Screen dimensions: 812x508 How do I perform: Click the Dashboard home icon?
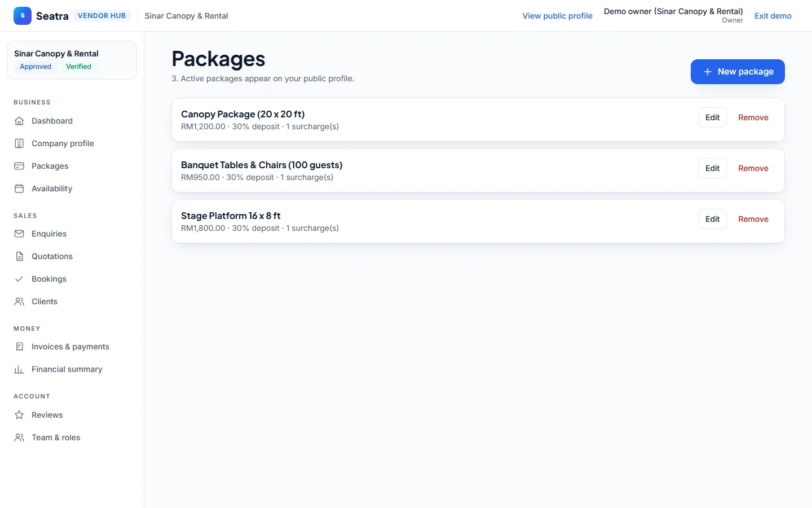pos(19,121)
